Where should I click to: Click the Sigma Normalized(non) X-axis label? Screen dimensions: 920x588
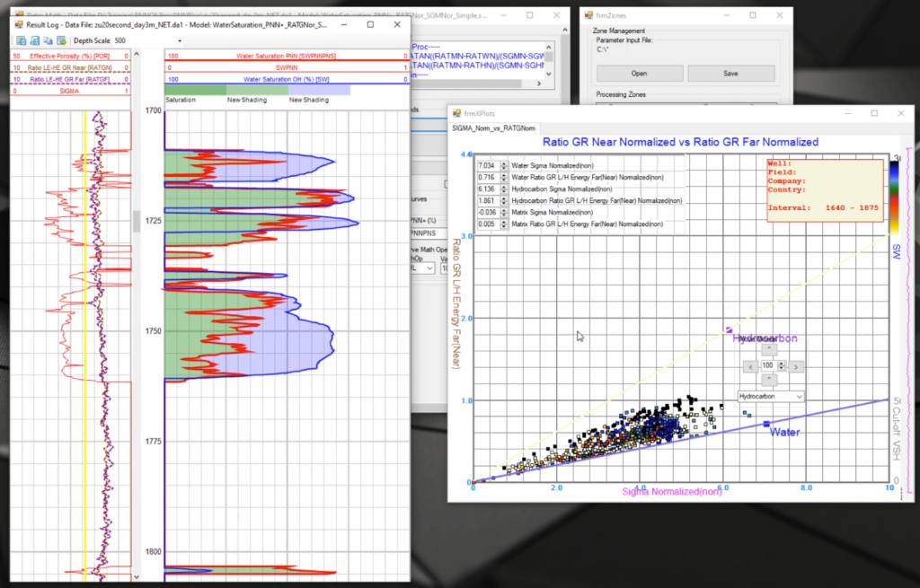point(672,491)
